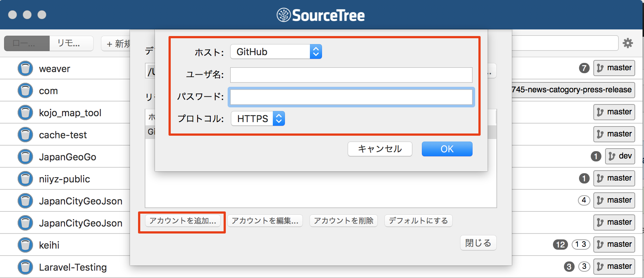
Task: Click the niiyz-public repository icon
Action: point(25,179)
